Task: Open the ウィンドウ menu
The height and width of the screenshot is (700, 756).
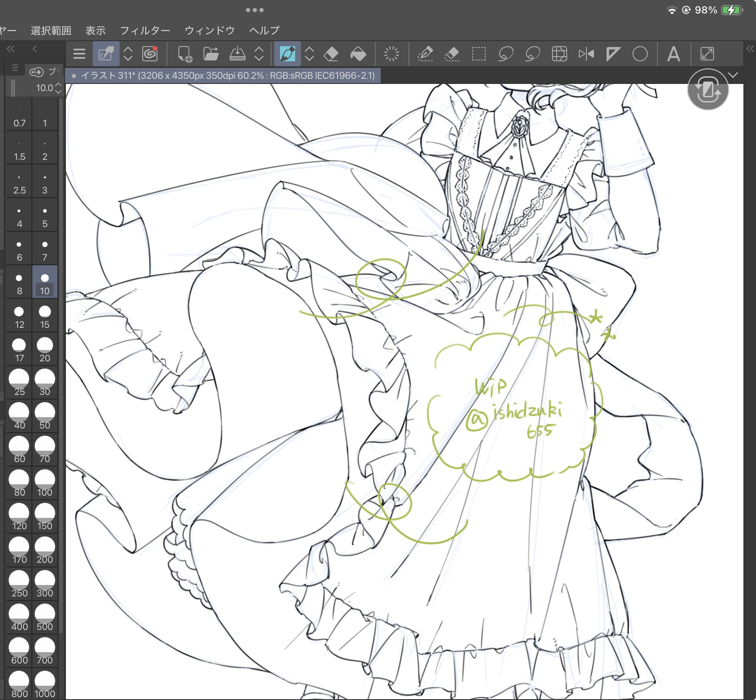Action: tap(209, 31)
